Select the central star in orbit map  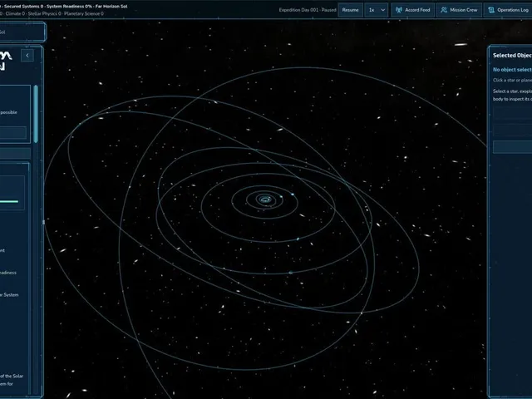pyautogui.click(x=265, y=199)
